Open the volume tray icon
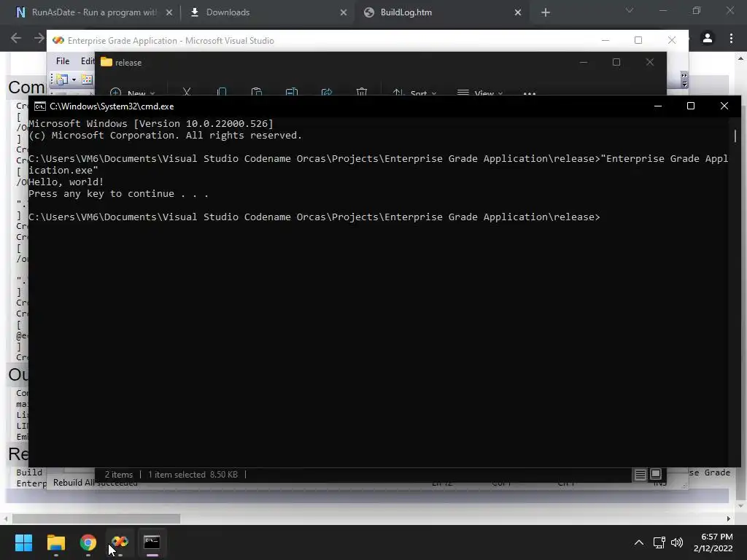The width and height of the screenshot is (747, 560). click(676, 542)
